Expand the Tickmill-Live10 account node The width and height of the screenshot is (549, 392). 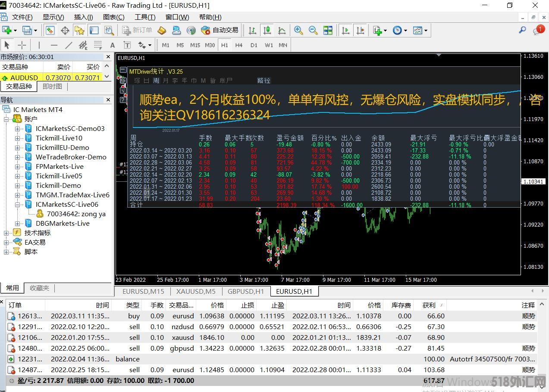(x=17, y=138)
